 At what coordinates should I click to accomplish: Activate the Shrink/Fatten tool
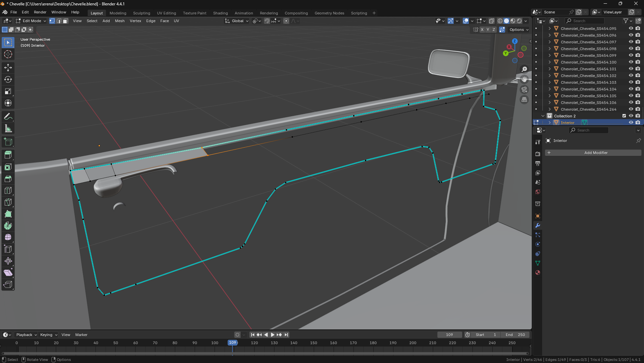point(8,261)
